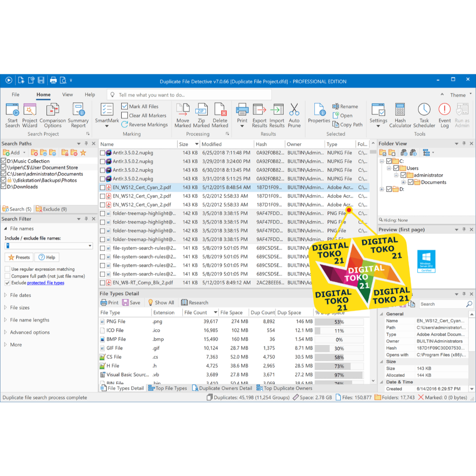This screenshot has width=476, height=476.
Task: Uncheck the D:\Downloads search path
Action: click(x=4, y=186)
